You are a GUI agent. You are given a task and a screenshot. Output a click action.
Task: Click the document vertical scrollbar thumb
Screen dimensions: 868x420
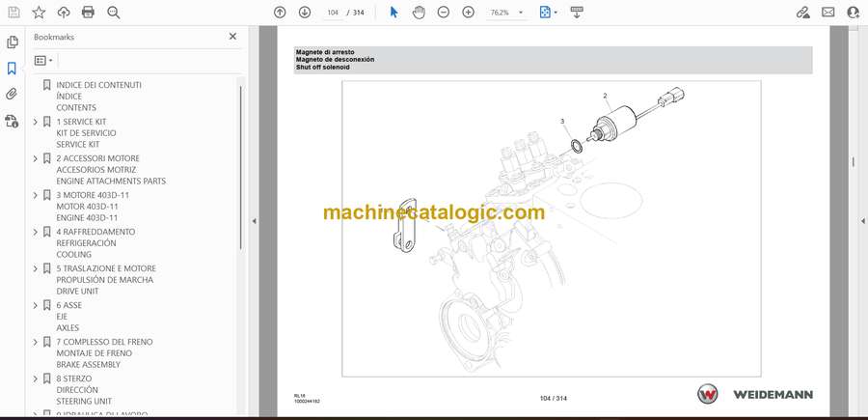coord(853,162)
